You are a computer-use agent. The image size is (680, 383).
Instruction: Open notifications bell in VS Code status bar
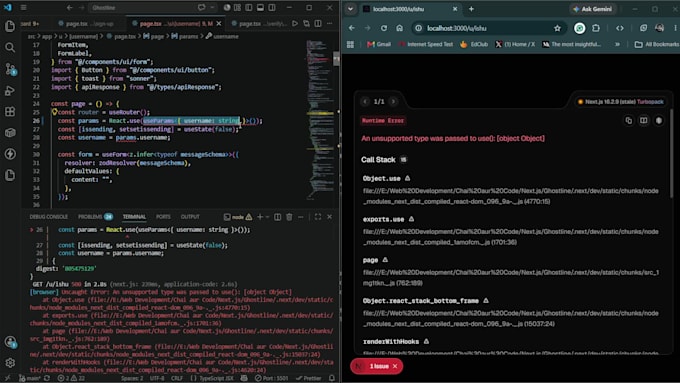(332, 378)
